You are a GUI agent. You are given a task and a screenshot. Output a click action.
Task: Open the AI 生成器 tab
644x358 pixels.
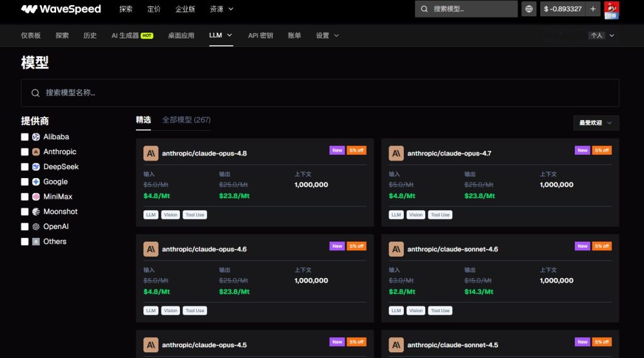(125, 35)
